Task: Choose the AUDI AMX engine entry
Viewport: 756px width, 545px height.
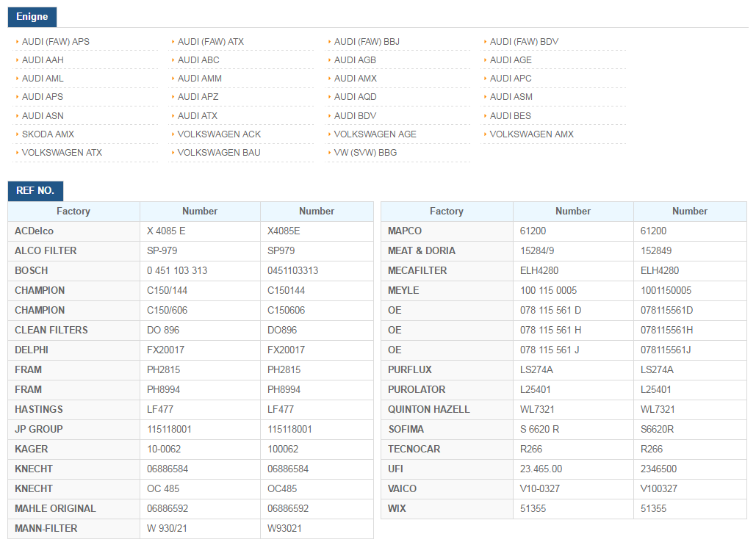Action: click(356, 78)
